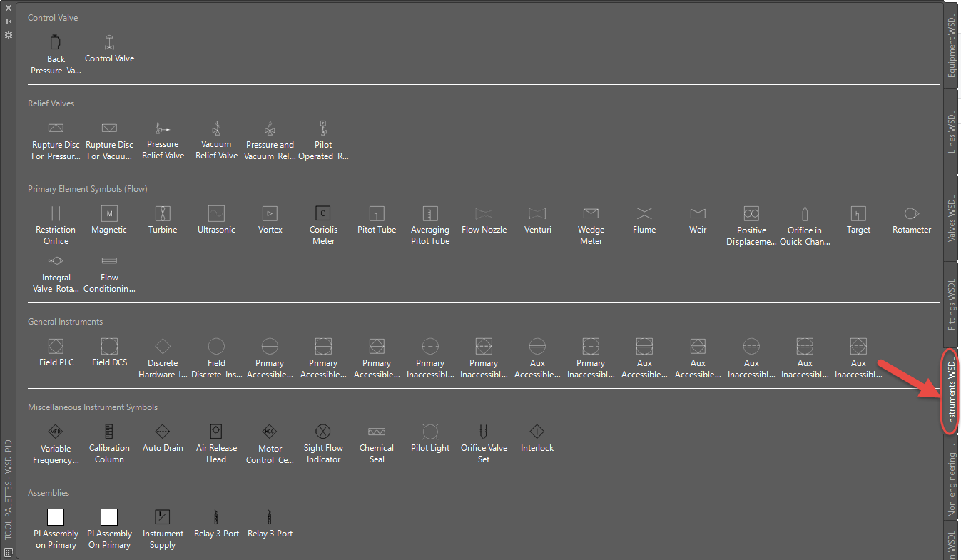Switch to the Equipment WSDL tab
Screen dimensions: 961x560
951,47
